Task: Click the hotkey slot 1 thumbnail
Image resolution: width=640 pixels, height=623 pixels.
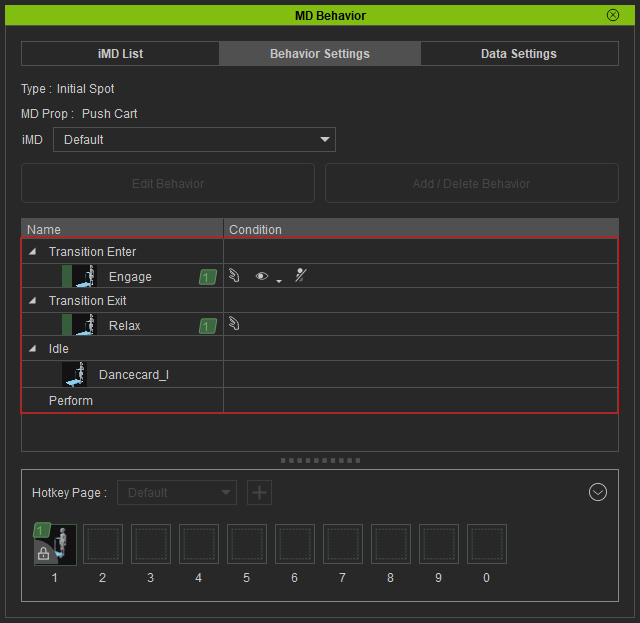Action: tap(55, 544)
